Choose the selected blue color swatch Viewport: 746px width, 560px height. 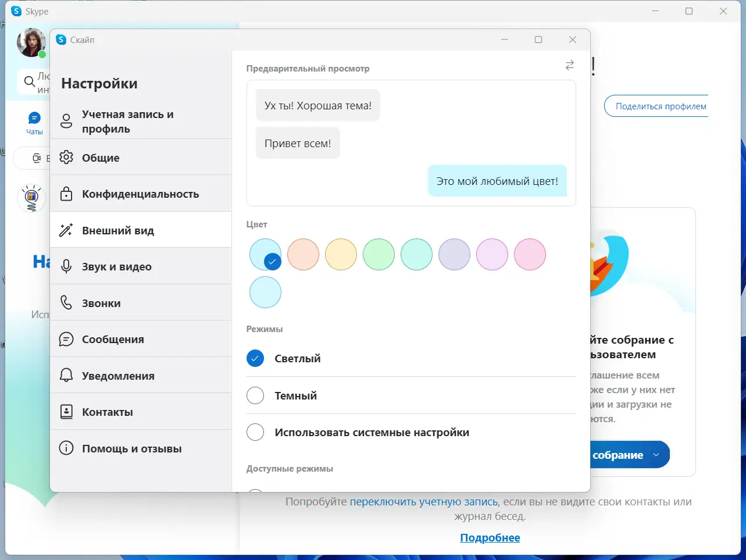point(265,254)
